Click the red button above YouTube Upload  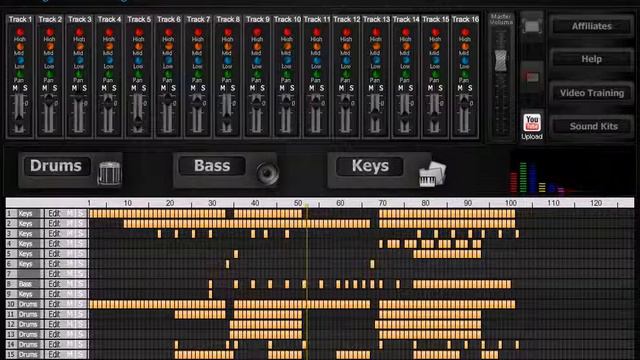pos(532,77)
